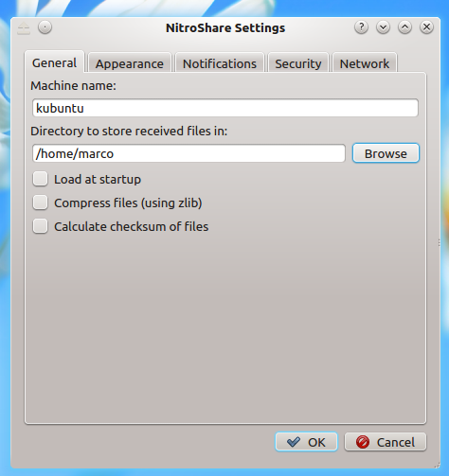
Task: Click the window resize grip in corner
Action: [437, 466]
